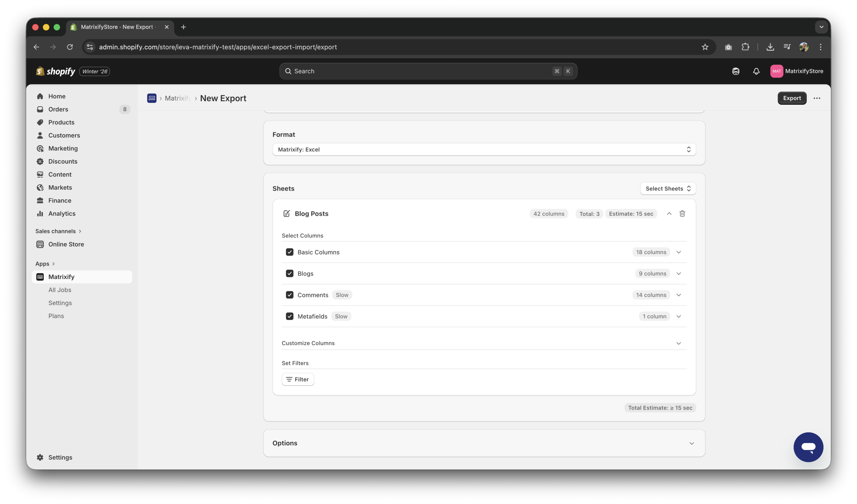Uncheck the Basic Columns checkbox

[290, 252]
